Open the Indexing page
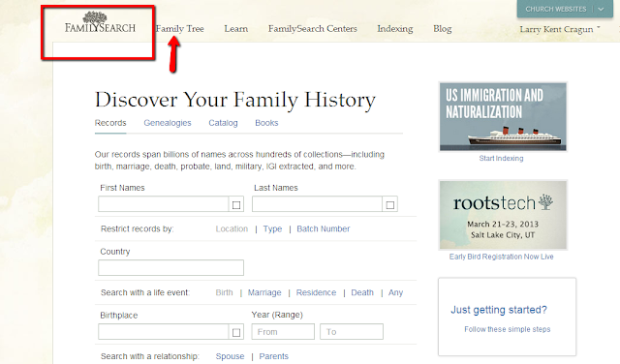This screenshot has width=620, height=364. [395, 29]
